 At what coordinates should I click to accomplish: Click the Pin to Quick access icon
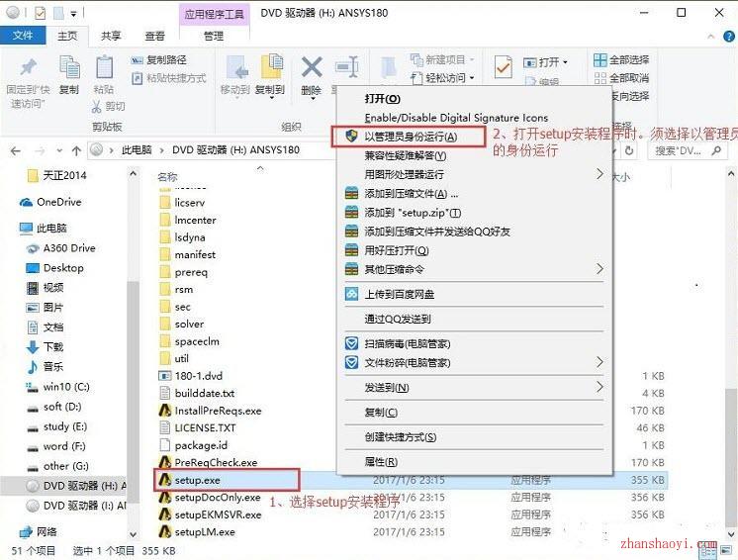coord(28,68)
